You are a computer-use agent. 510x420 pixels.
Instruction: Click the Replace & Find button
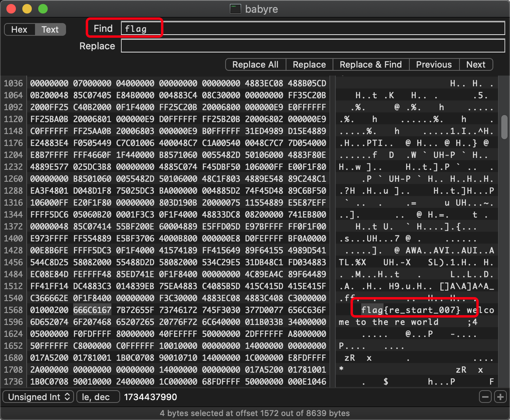point(371,64)
